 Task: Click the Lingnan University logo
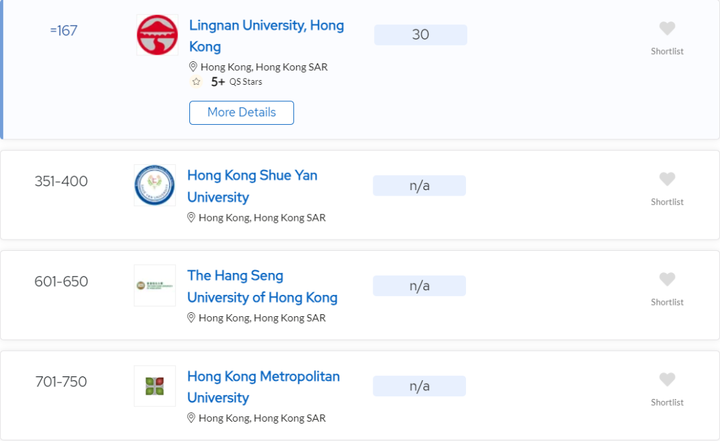click(157, 35)
